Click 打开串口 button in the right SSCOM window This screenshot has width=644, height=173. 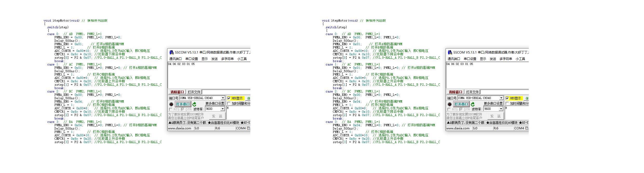click(461, 104)
